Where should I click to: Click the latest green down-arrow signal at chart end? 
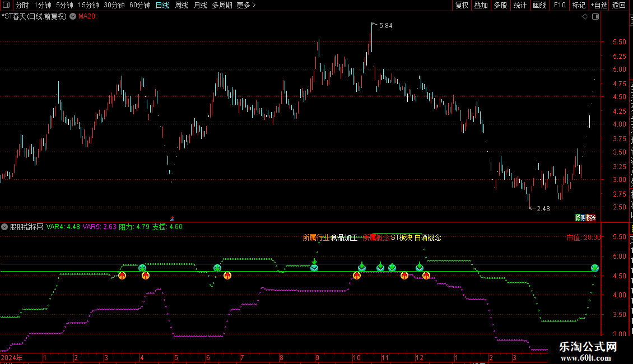[x=595, y=268]
